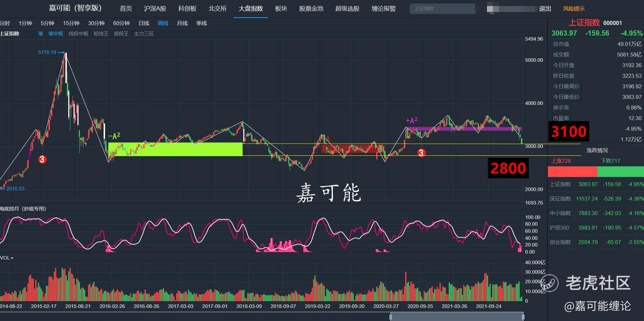Viewport: 644px width, 321px height.
Task: Click the red circled 3 marker near 2020-09
Action: [421, 153]
